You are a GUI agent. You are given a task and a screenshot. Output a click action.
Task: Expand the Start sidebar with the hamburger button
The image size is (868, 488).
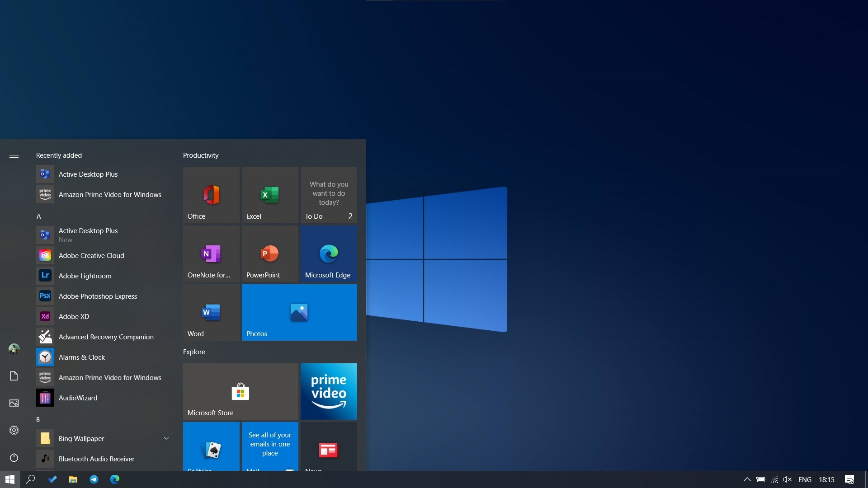[14, 155]
